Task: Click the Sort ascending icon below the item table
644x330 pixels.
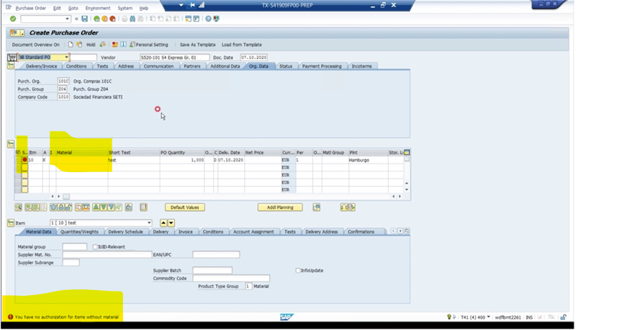Action: (96, 208)
